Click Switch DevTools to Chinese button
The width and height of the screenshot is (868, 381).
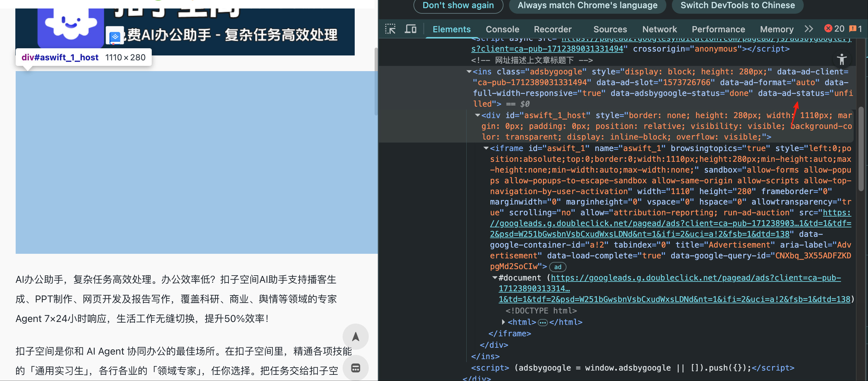pos(737,5)
